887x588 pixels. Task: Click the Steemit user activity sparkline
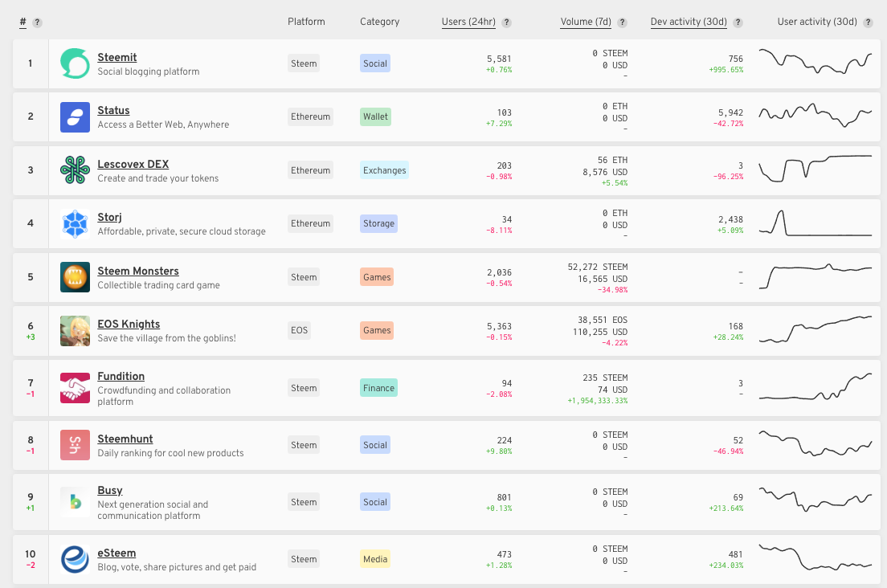pos(815,62)
